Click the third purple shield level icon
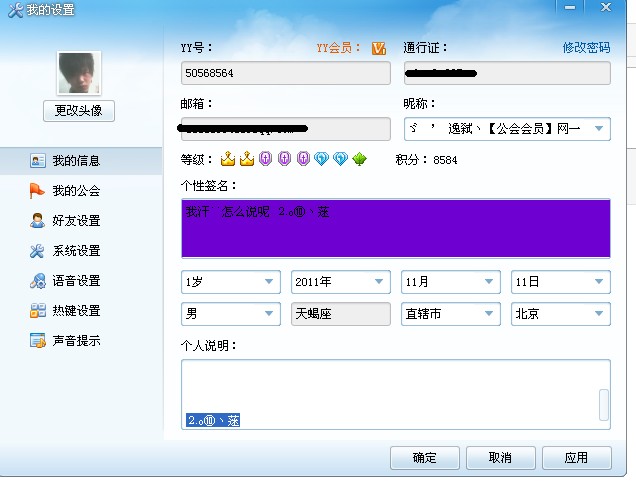The width and height of the screenshot is (636, 490). [x=303, y=159]
